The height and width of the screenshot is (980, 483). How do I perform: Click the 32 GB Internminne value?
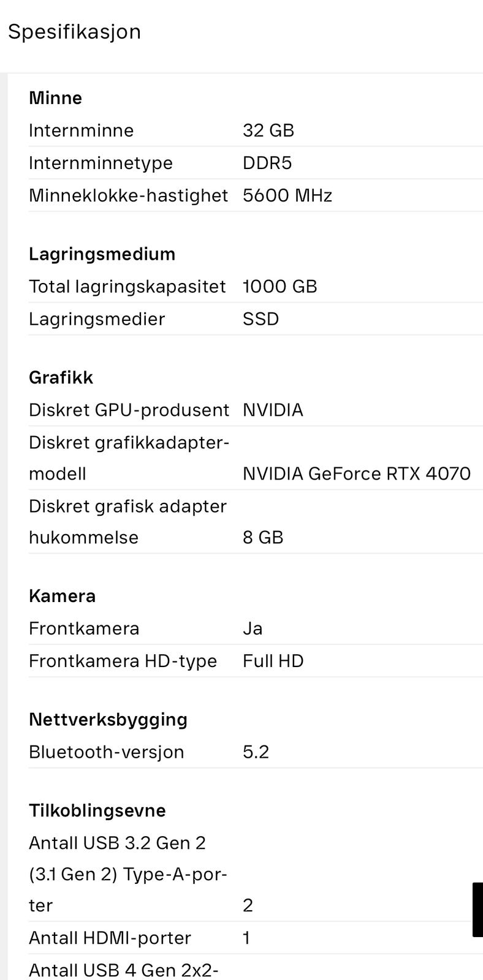pos(268,130)
